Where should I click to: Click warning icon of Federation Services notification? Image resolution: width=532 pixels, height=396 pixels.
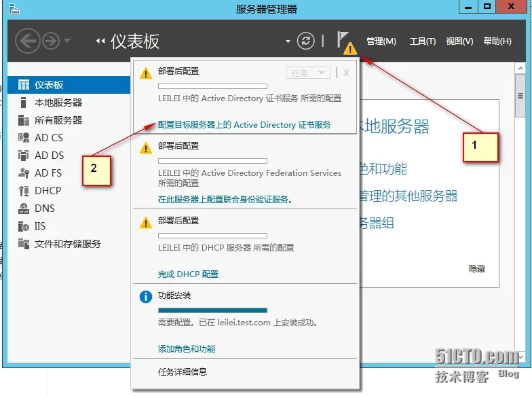click(146, 148)
